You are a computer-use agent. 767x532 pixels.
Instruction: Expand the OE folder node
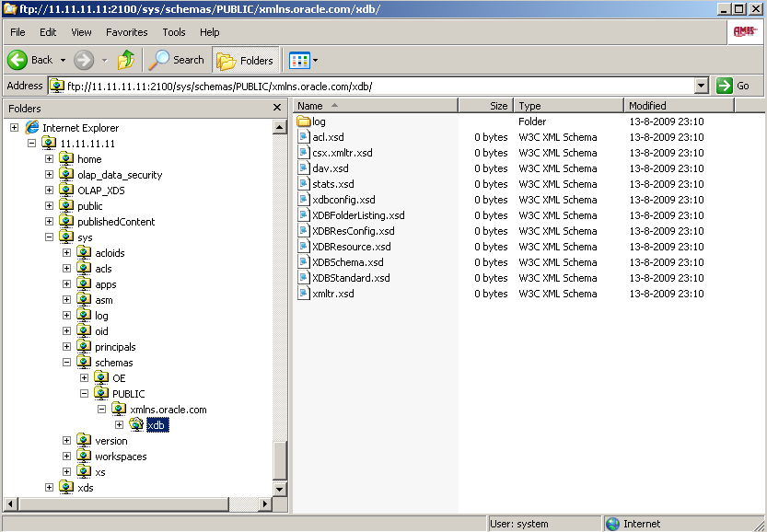pyautogui.click(x=84, y=378)
